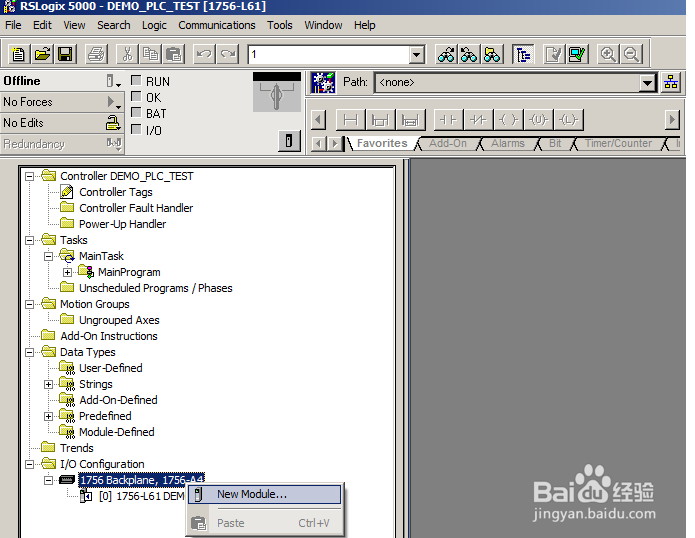Toggle the OK indicator checkbox

[x=137, y=97]
